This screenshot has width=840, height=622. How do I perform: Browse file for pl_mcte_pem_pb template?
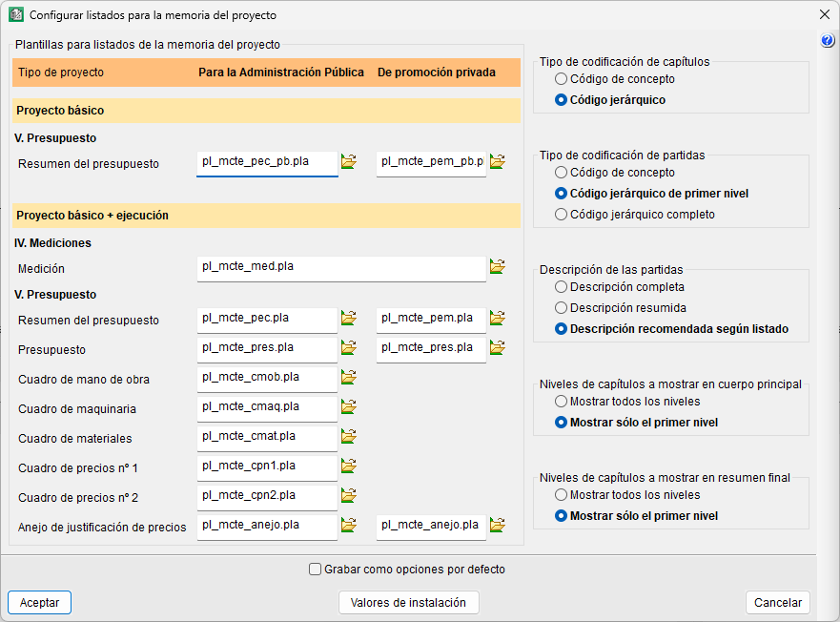[x=497, y=162]
